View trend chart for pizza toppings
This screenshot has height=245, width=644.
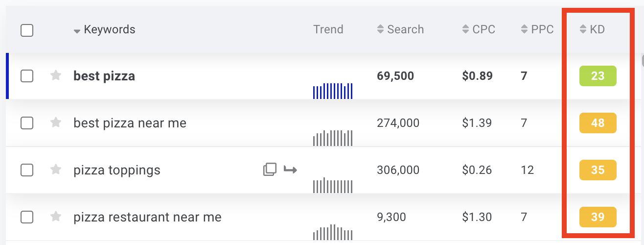point(333,186)
